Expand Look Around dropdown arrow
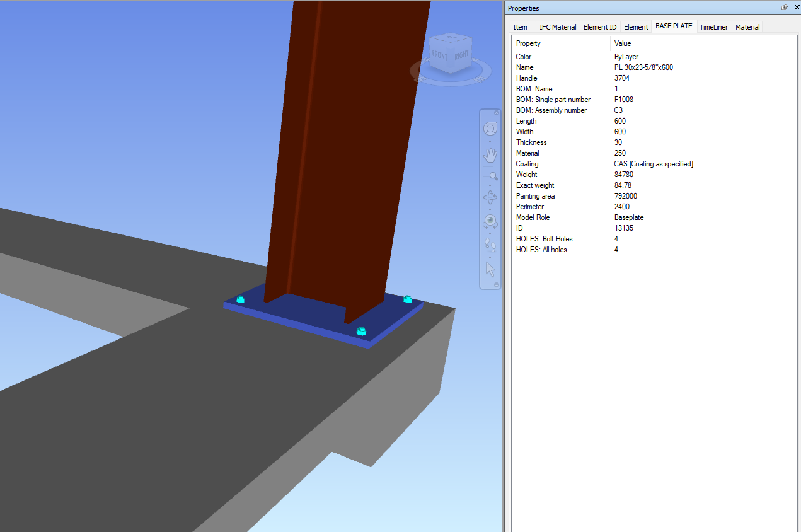801x532 pixels. click(490, 233)
